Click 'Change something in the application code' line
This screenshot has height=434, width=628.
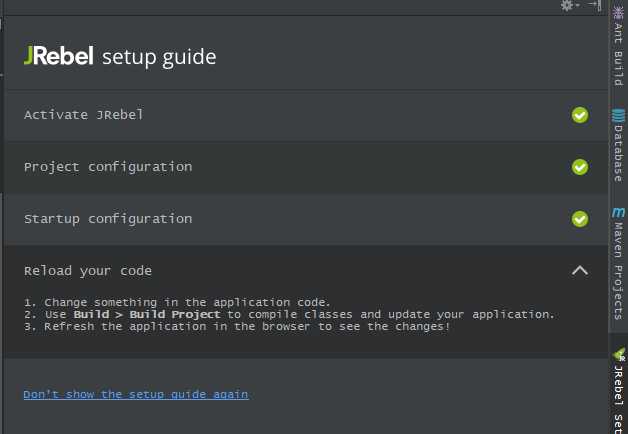177,302
